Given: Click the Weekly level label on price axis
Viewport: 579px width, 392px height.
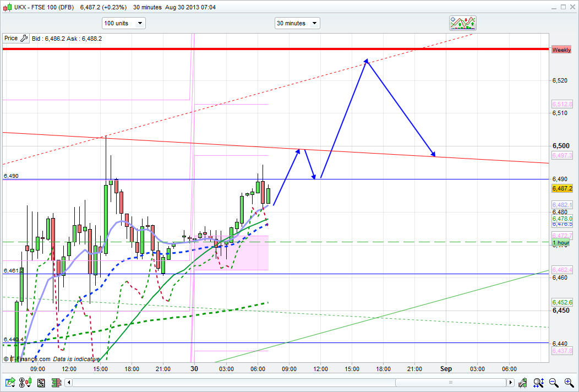Looking at the screenshot, I should pos(561,50).
